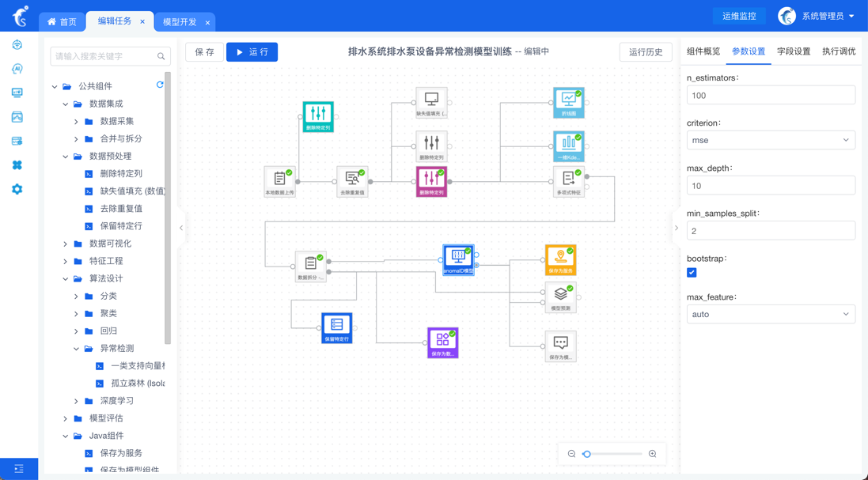The height and width of the screenshot is (480, 868).
Task: Click the teal 删除特定列 node
Action: click(x=318, y=115)
